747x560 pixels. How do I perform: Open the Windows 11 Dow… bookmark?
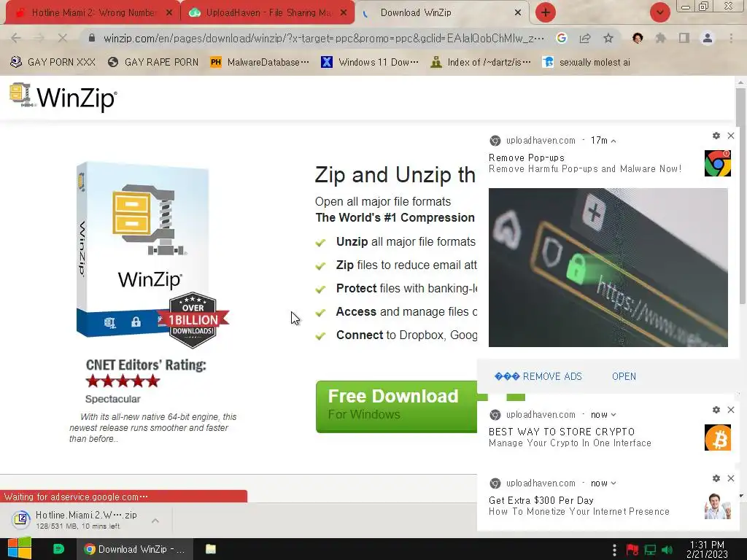click(x=370, y=62)
